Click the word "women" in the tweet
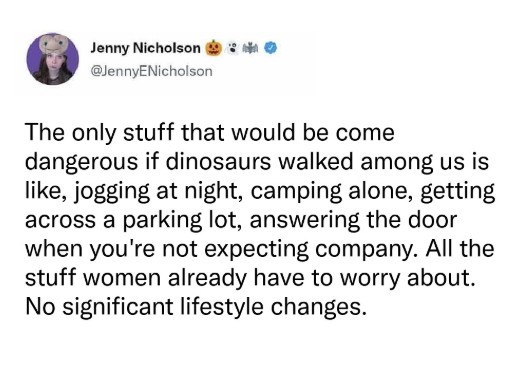This screenshot has height=368, width=522. (x=122, y=278)
